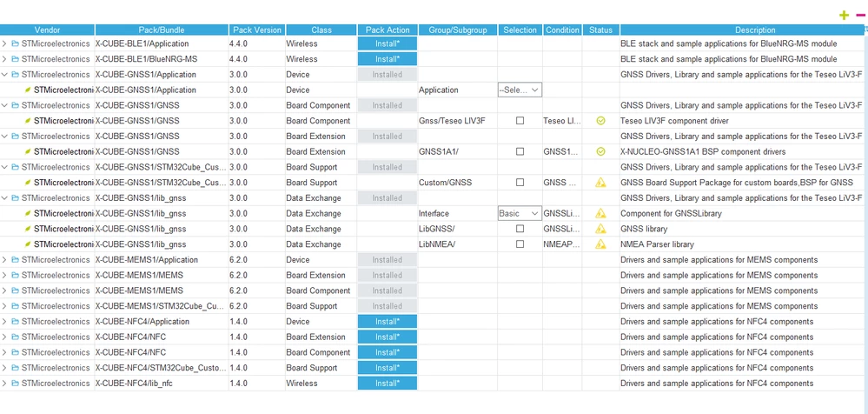Click the green status icon for Teseo LIV3F driver
868x414 pixels.
coord(600,121)
